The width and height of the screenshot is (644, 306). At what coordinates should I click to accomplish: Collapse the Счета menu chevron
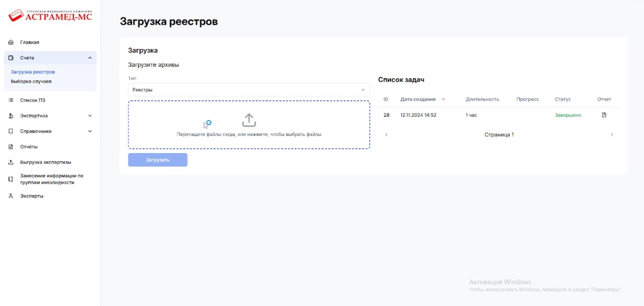tap(90, 58)
